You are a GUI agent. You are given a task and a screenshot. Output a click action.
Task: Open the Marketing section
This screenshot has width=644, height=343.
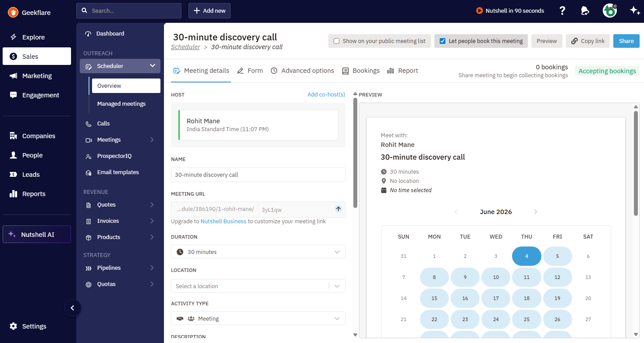[37, 76]
